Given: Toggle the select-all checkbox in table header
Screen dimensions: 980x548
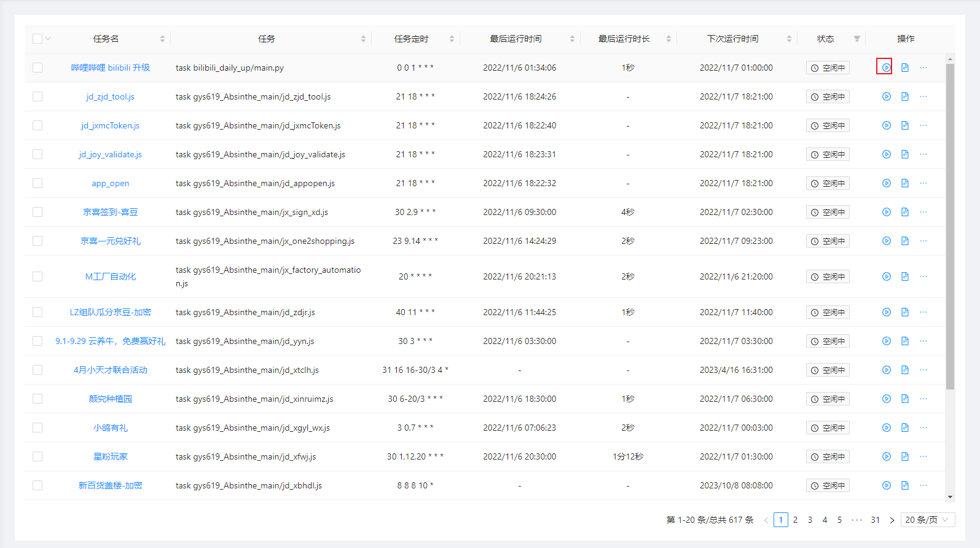Looking at the screenshot, I should [x=37, y=39].
